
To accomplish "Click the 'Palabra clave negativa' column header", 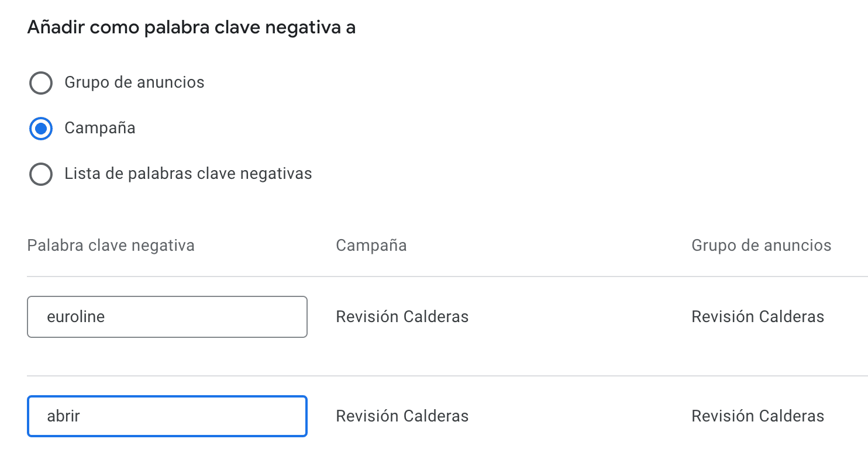I will 111,245.
